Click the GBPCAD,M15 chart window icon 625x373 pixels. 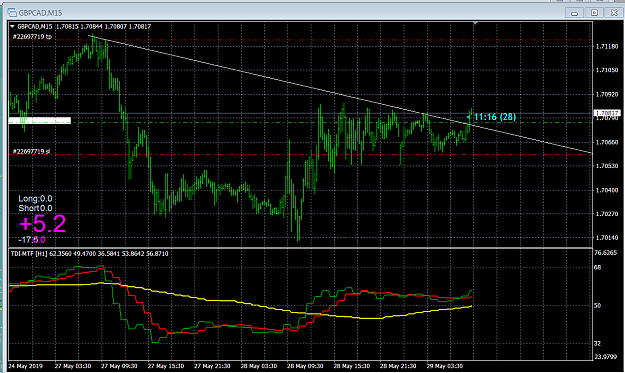[x=12, y=13]
